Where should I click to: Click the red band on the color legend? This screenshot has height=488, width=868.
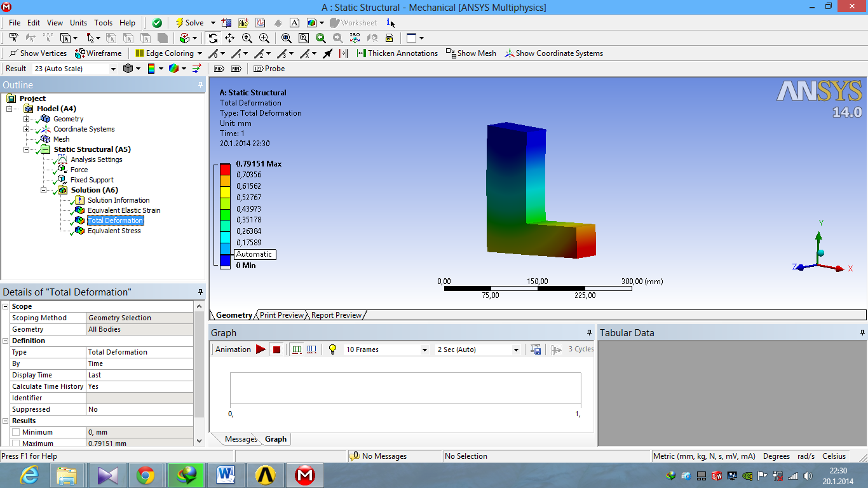[x=225, y=169]
